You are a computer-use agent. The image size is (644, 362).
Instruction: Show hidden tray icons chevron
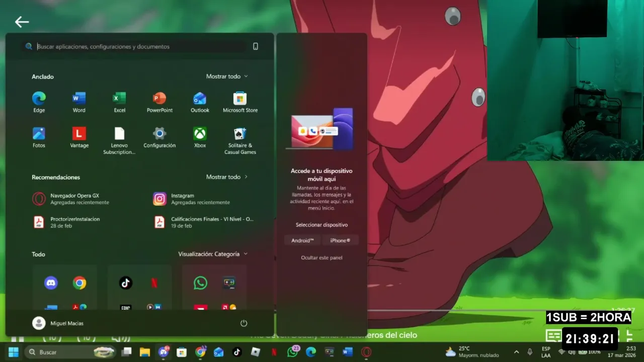click(516, 352)
